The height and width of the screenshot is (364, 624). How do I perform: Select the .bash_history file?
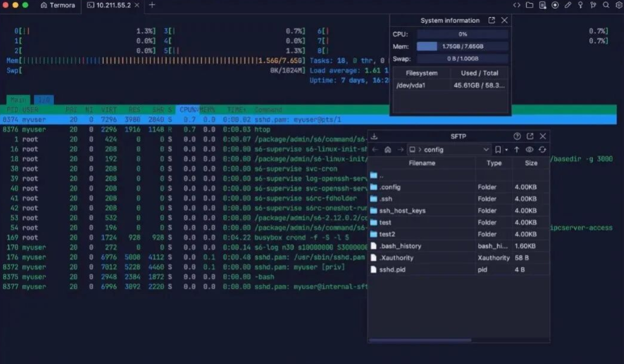click(x=459, y=246)
